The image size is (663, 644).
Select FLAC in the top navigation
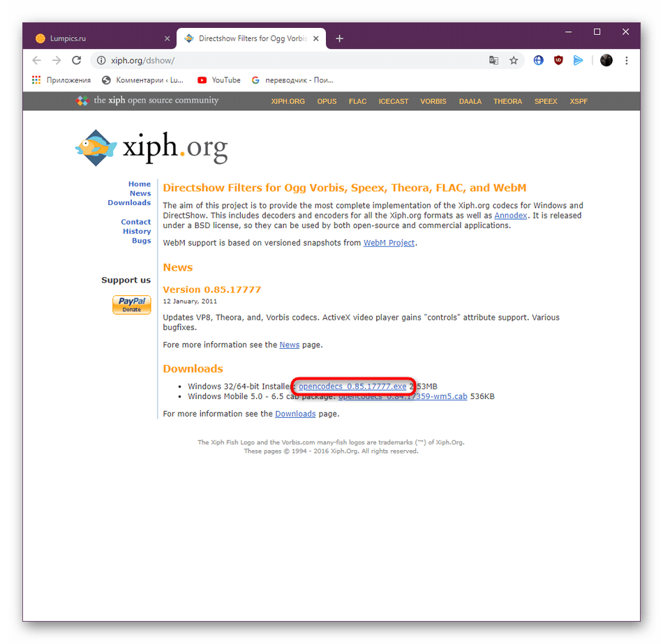click(357, 101)
